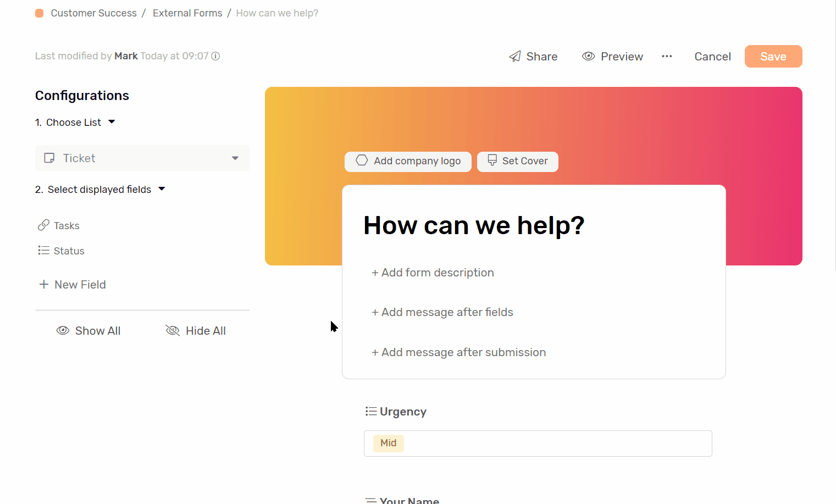Click the Preview eye icon
836x504 pixels.
coord(588,56)
